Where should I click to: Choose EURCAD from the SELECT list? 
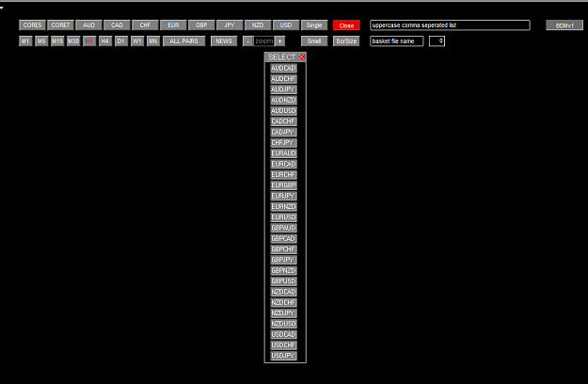tap(283, 164)
